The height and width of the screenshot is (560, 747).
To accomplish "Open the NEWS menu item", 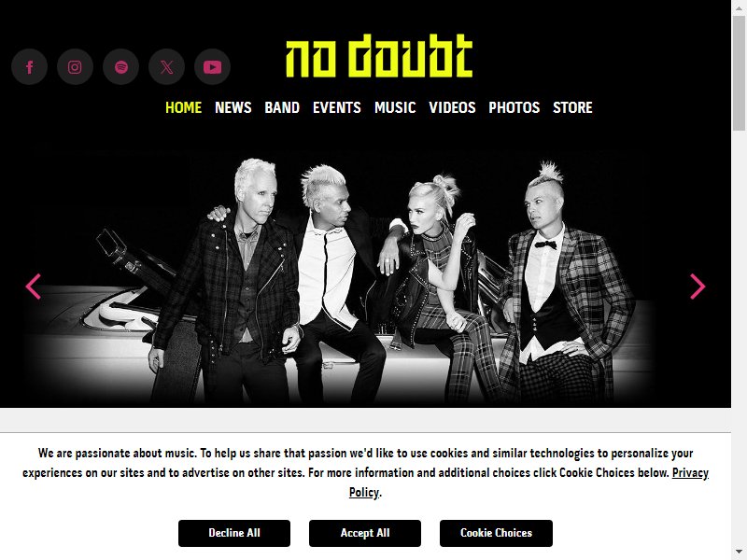I will click(x=233, y=107).
